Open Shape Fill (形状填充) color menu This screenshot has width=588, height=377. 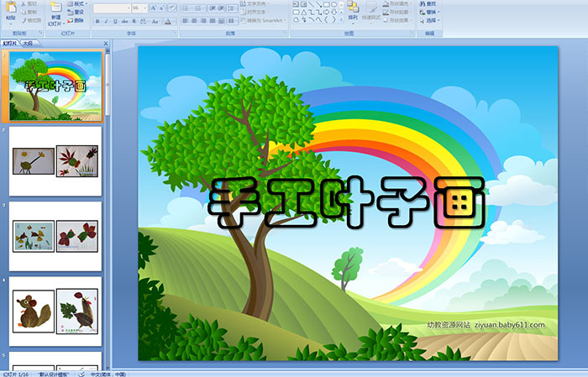(397, 3)
